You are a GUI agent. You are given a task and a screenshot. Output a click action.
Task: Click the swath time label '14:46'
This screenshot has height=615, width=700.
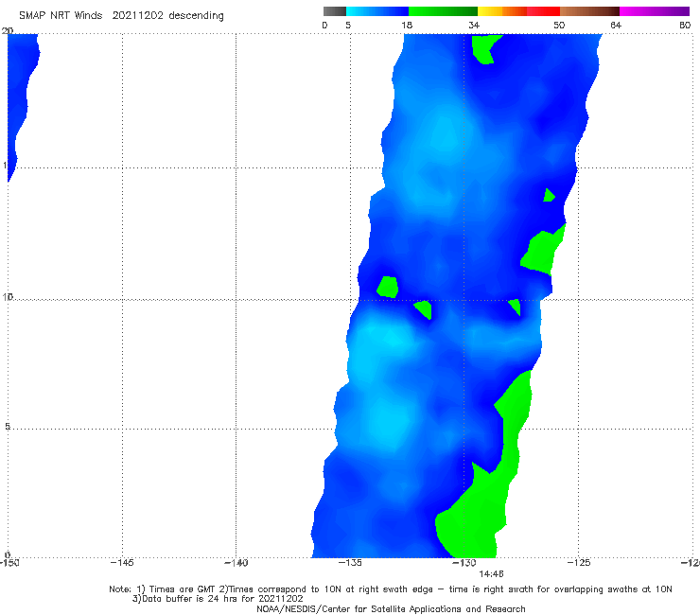[491, 574]
